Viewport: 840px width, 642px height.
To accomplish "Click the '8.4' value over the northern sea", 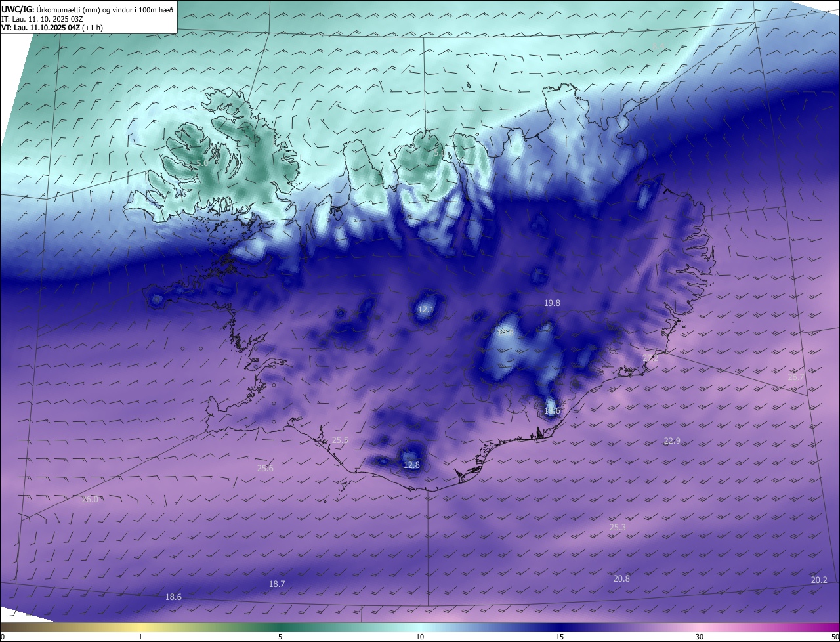I will pyautogui.click(x=659, y=46).
